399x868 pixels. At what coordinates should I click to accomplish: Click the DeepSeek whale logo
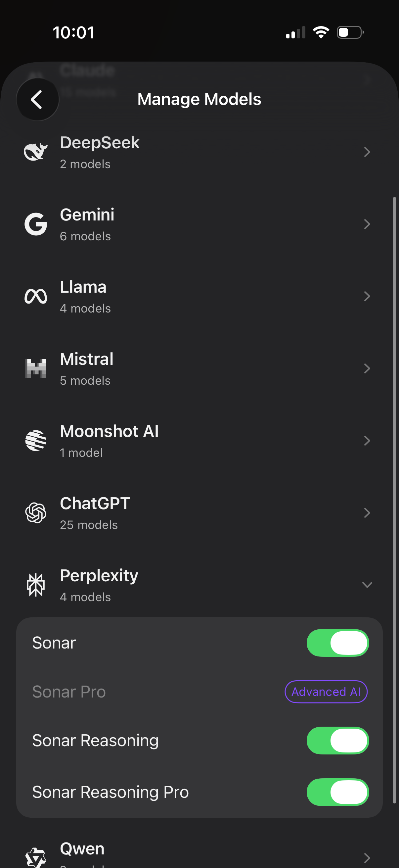[36, 152]
